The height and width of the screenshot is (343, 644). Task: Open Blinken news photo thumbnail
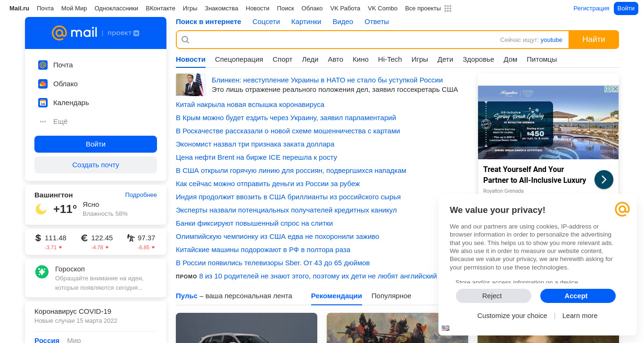[x=190, y=85]
